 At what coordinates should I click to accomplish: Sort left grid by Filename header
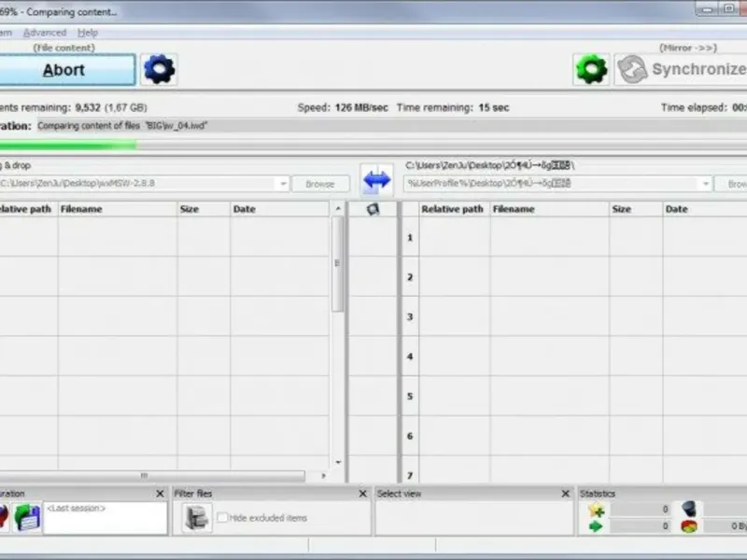pos(118,209)
